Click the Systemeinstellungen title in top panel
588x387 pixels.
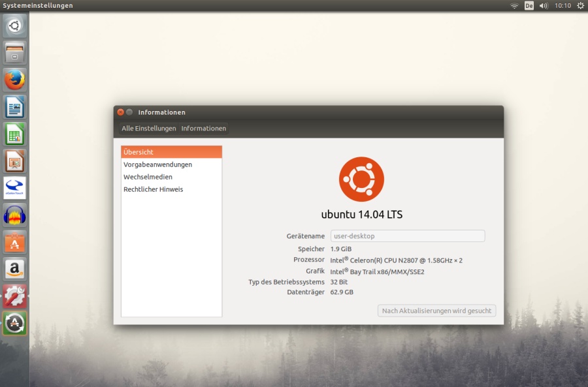[38, 6]
